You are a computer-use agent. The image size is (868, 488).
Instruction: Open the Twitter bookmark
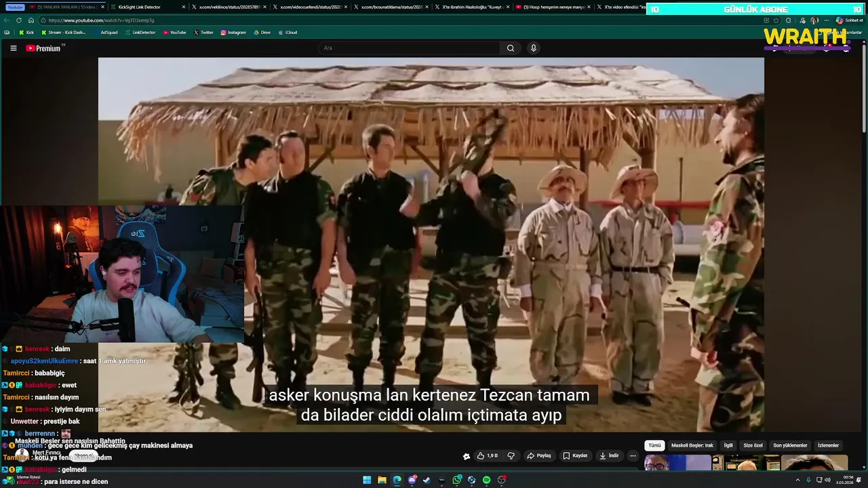coord(203,33)
